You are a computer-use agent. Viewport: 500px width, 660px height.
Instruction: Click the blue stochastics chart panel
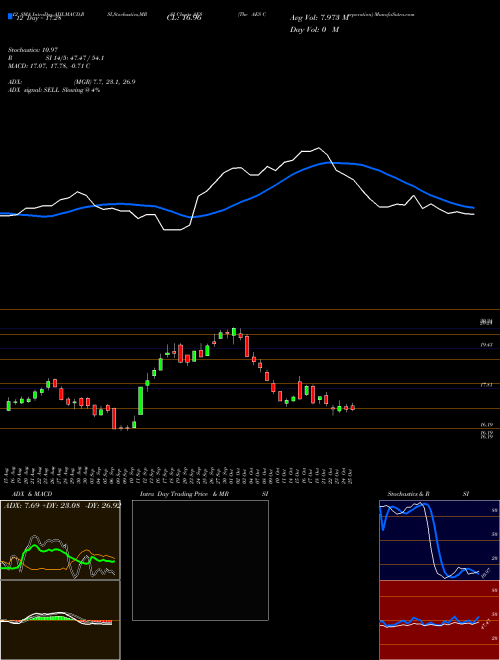(439, 540)
